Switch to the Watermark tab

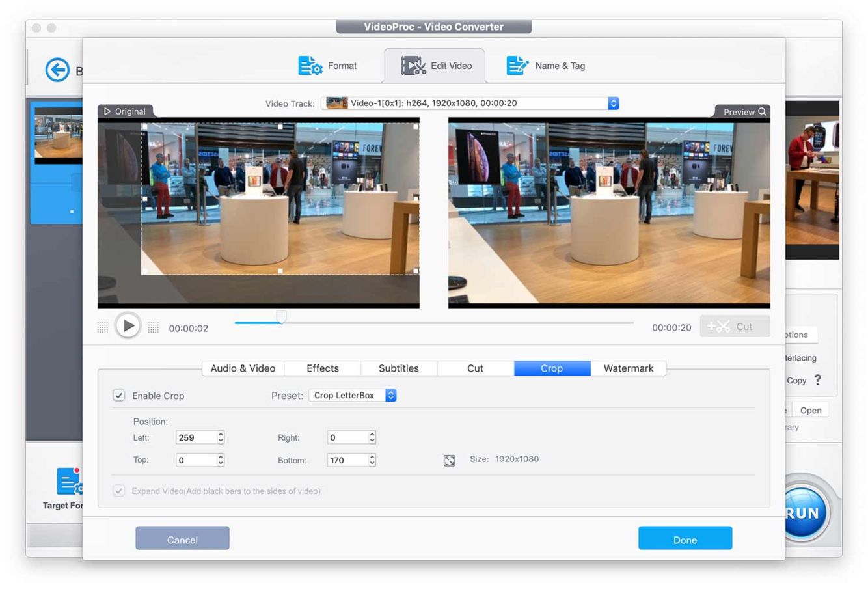point(628,368)
